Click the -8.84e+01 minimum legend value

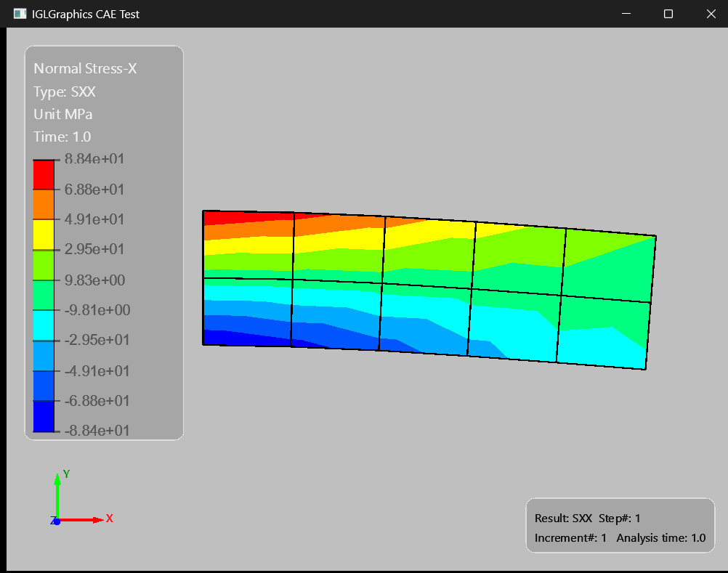(97, 430)
